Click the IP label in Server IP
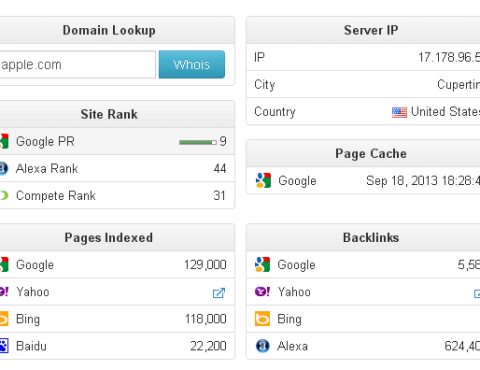Viewport: 480px width, 370px height. point(259,57)
